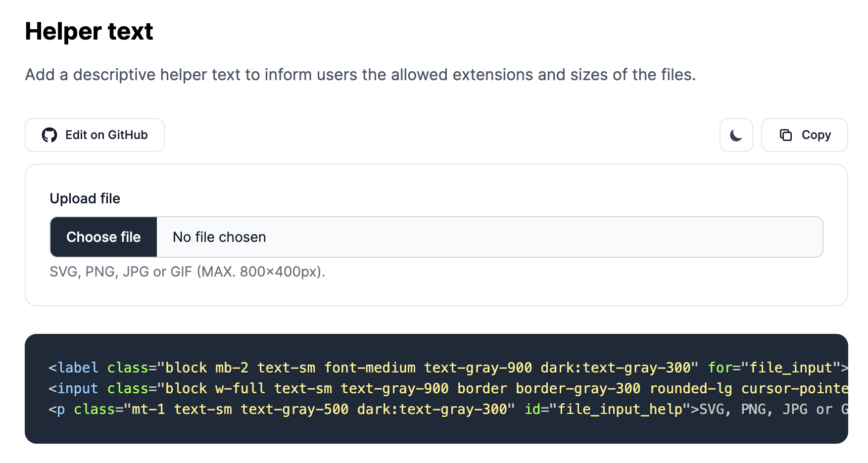Click the GitHub logo icon

pos(49,135)
